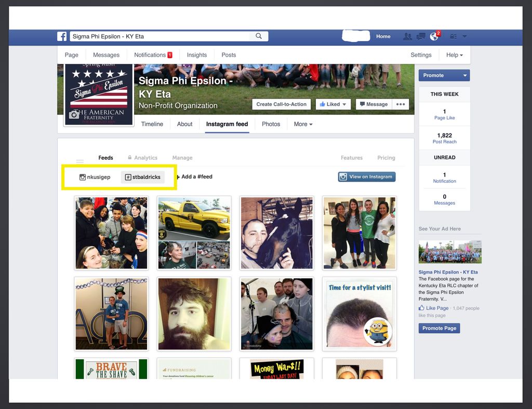This screenshot has height=409, width=532.
Task: Expand the Promote dropdown arrow
Action: (x=465, y=75)
